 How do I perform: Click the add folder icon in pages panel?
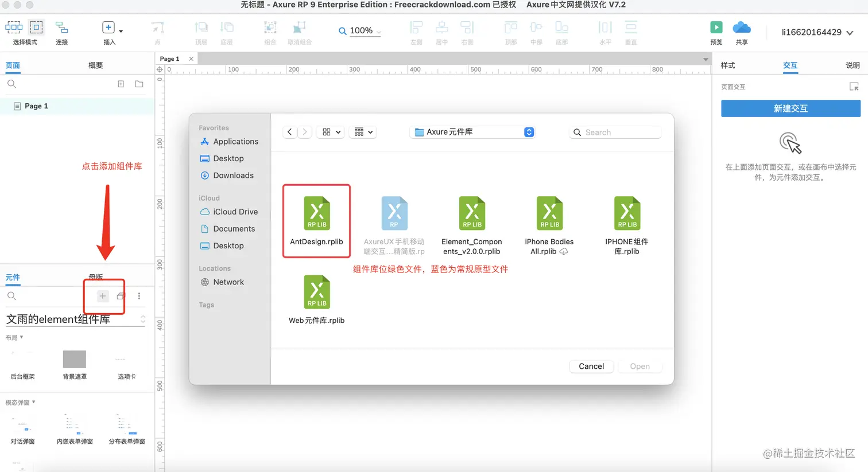139,84
